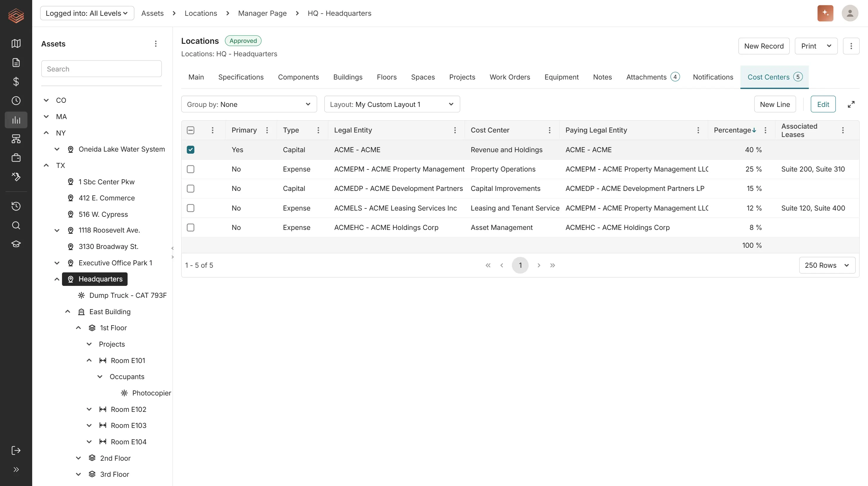Check the Property Operations row checkbox
The height and width of the screenshot is (486, 868).
tap(190, 169)
